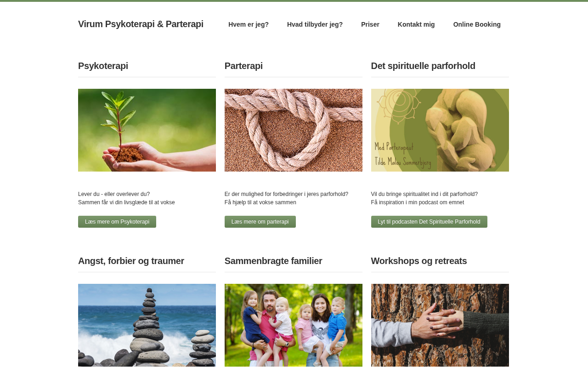Click the Angst, forbier og traumer heading
This screenshot has height=368, width=588.
(131, 261)
